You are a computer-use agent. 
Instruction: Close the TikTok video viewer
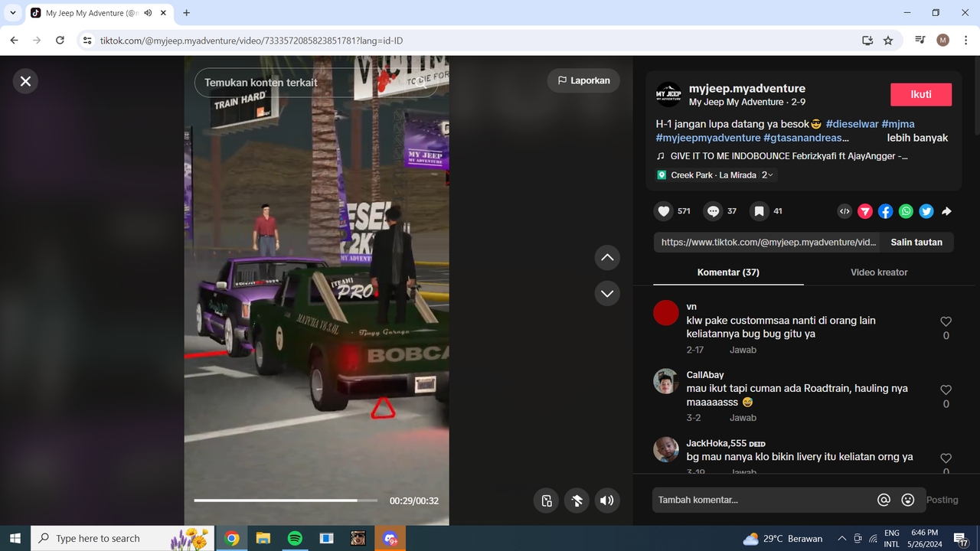[x=25, y=81]
